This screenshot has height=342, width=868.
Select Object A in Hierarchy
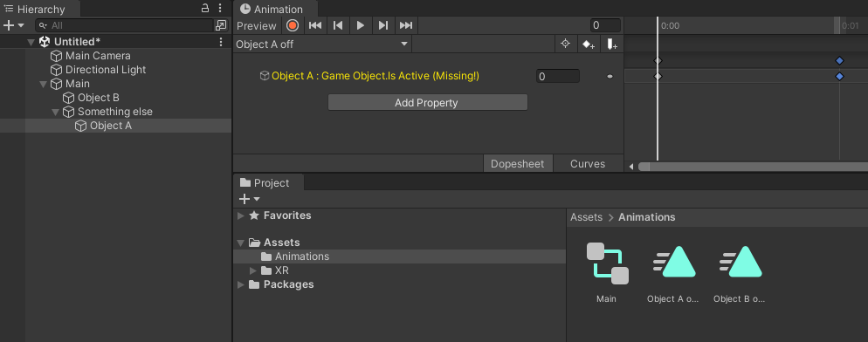111,126
